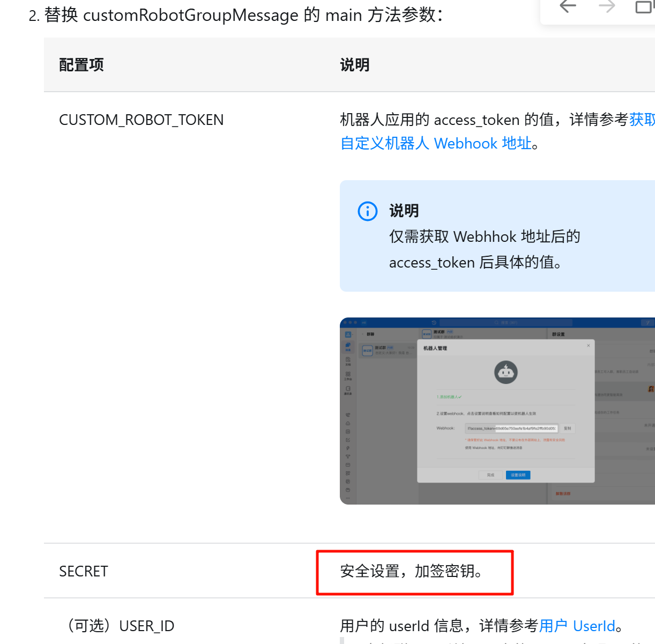Click the robot avatar icon in 机器人管理 dialog
The height and width of the screenshot is (644, 655).
[x=505, y=372]
